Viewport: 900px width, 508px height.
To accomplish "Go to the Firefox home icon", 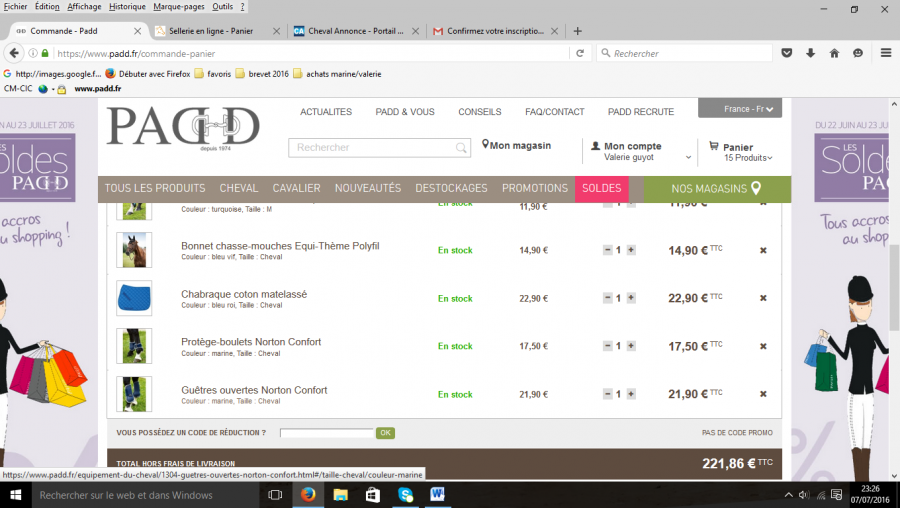I will point(835,53).
